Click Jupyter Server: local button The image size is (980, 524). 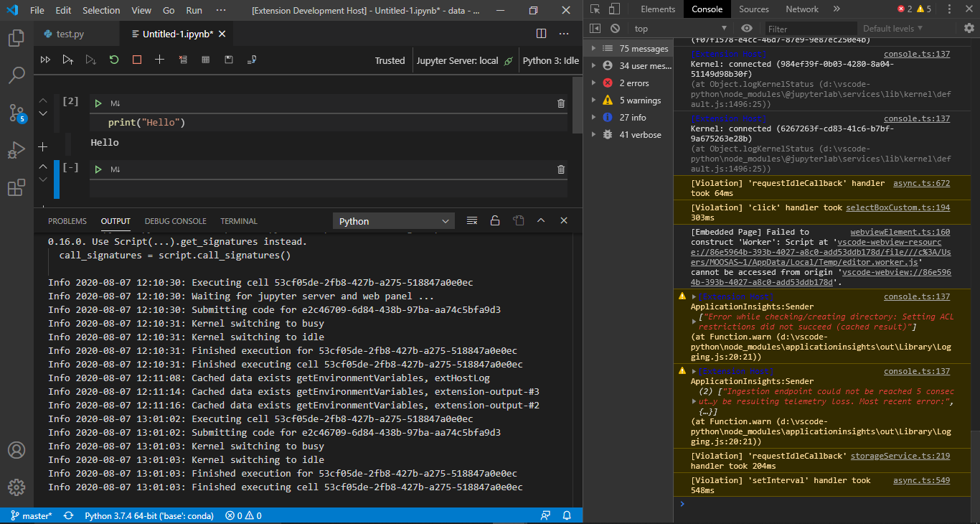pyautogui.click(x=464, y=60)
